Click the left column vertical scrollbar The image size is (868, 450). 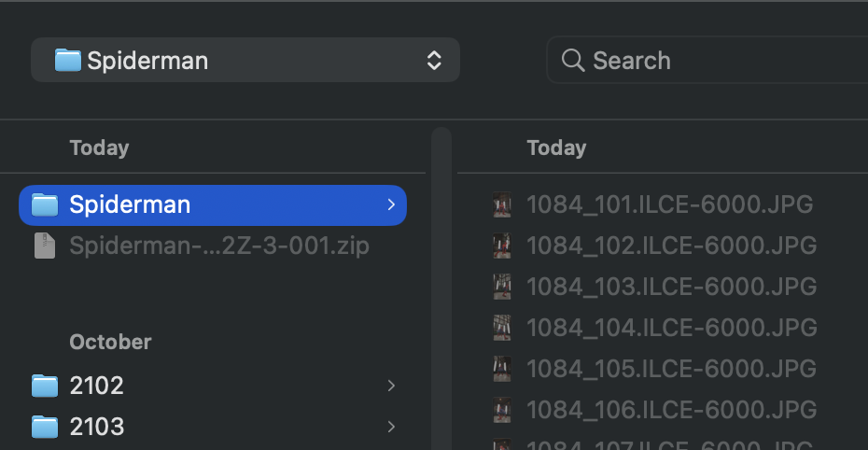coord(441,288)
